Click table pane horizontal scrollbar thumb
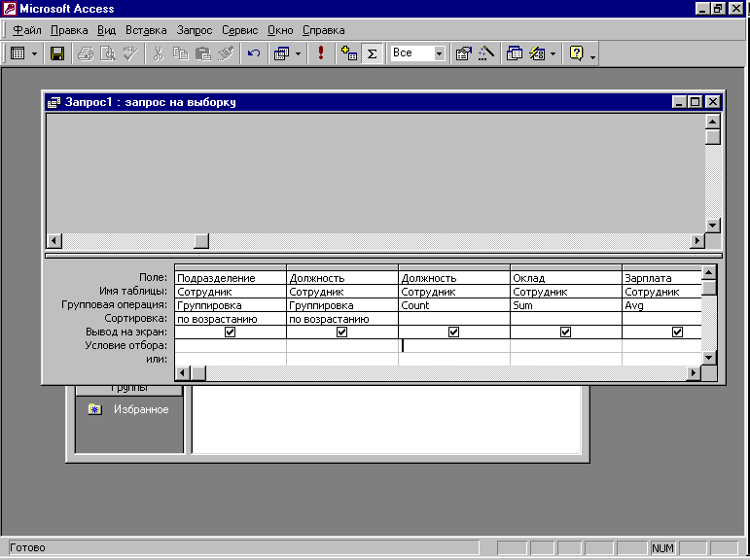Screen dimensions: 750x560 pos(201,241)
